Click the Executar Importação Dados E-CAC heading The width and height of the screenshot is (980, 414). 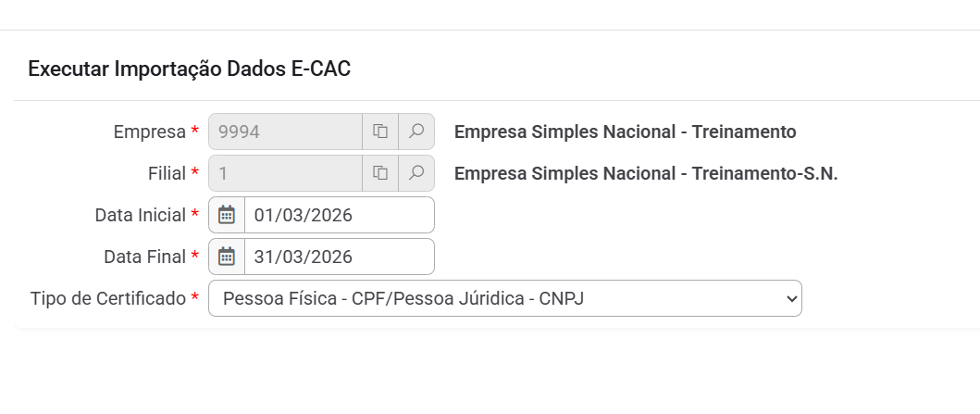(x=190, y=69)
